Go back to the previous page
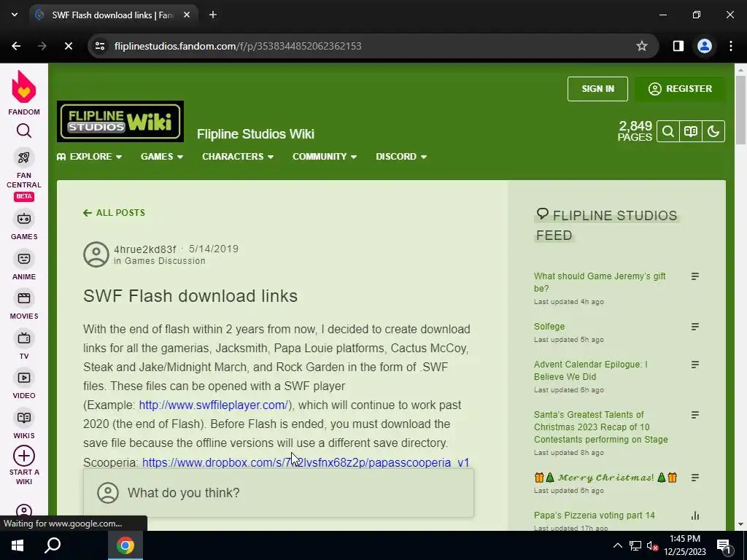Image resolution: width=747 pixels, height=560 pixels. [x=16, y=46]
